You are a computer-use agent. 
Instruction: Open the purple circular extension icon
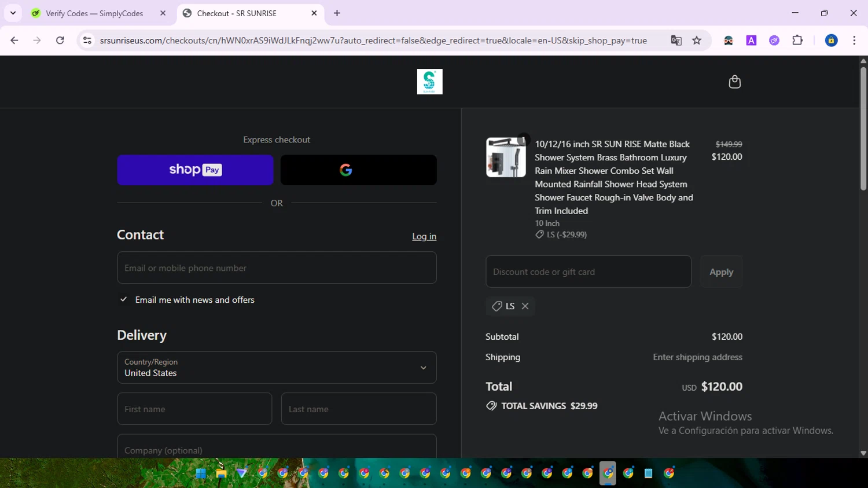pyautogui.click(x=774, y=41)
